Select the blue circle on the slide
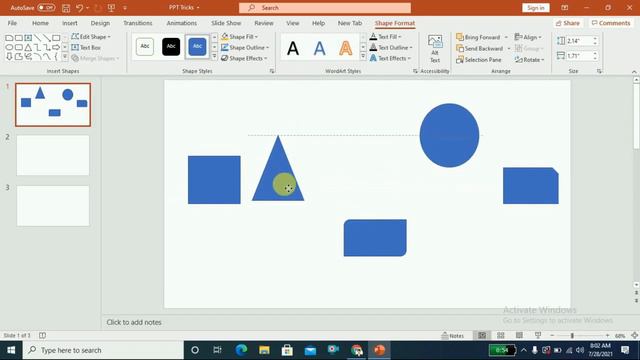The image size is (640, 360). pyautogui.click(x=449, y=135)
